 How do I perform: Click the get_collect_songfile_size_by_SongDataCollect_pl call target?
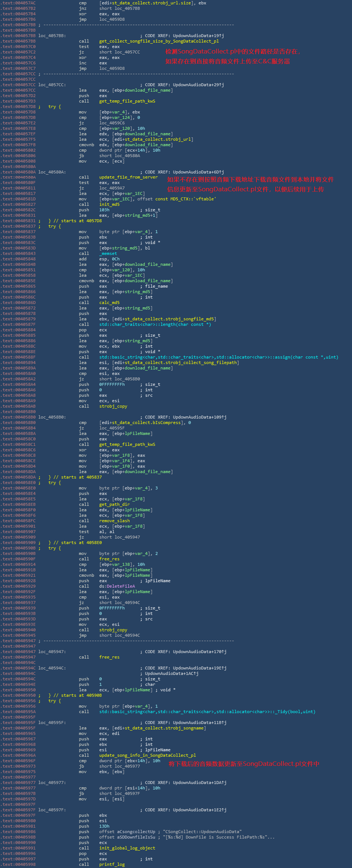point(159,41)
